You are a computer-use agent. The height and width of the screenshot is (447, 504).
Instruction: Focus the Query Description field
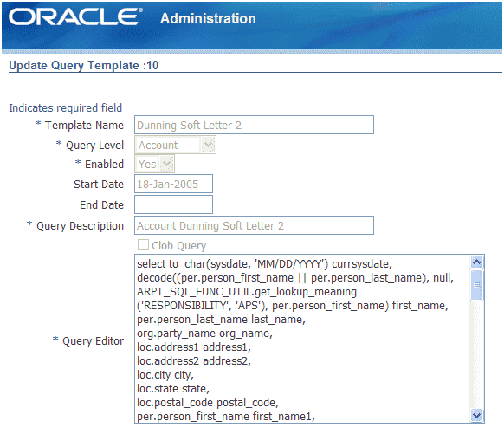point(254,225)
